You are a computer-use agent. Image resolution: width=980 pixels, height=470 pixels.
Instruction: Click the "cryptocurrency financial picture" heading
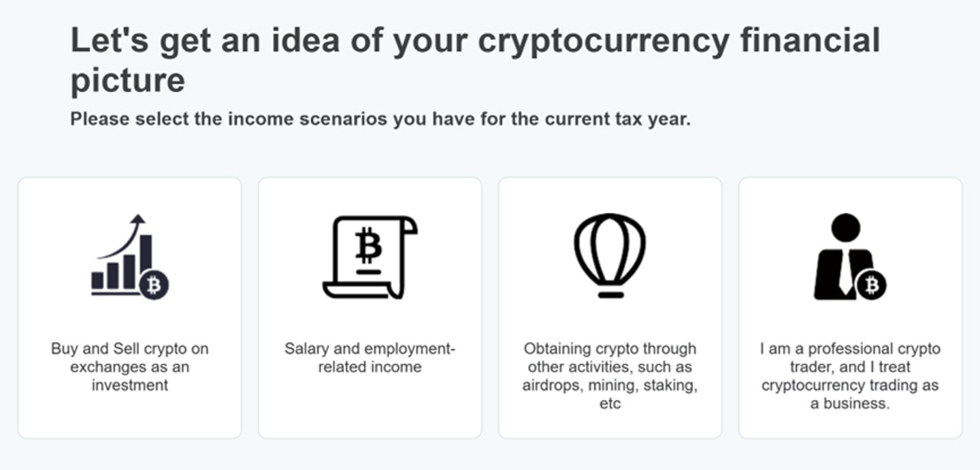[x=475, y=60]
